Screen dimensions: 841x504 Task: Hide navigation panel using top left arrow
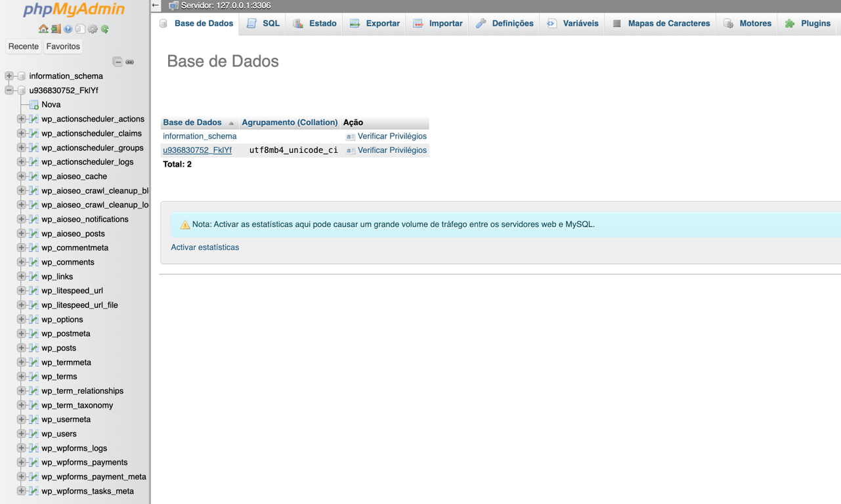tap(156, 5)
